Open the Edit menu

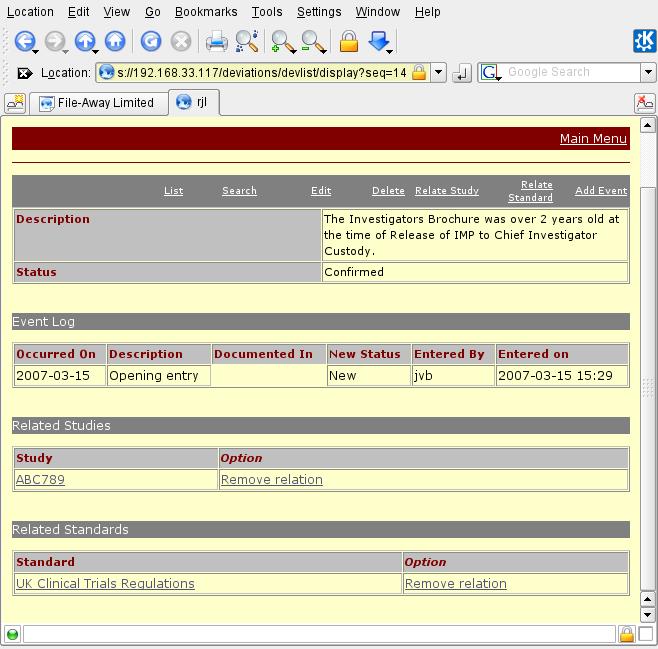pos(78,12)
